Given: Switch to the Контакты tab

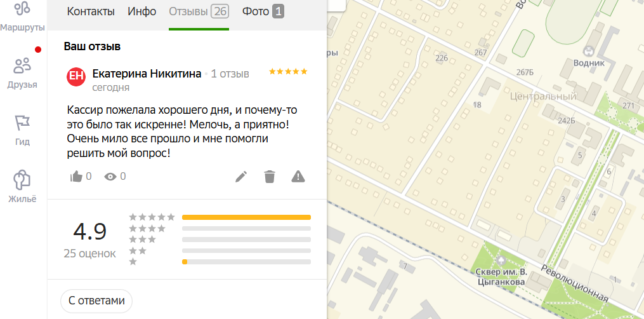Looking at the screenshot, I should (91, 11).
